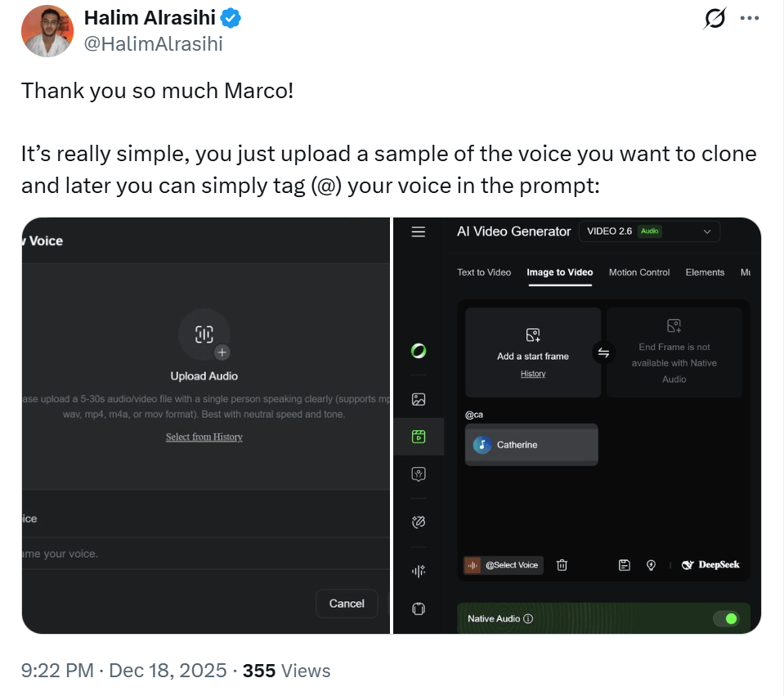Screen dimensions: 784x696
Task: Click the trash icon beside Select Voice
Action: (562, 564)
